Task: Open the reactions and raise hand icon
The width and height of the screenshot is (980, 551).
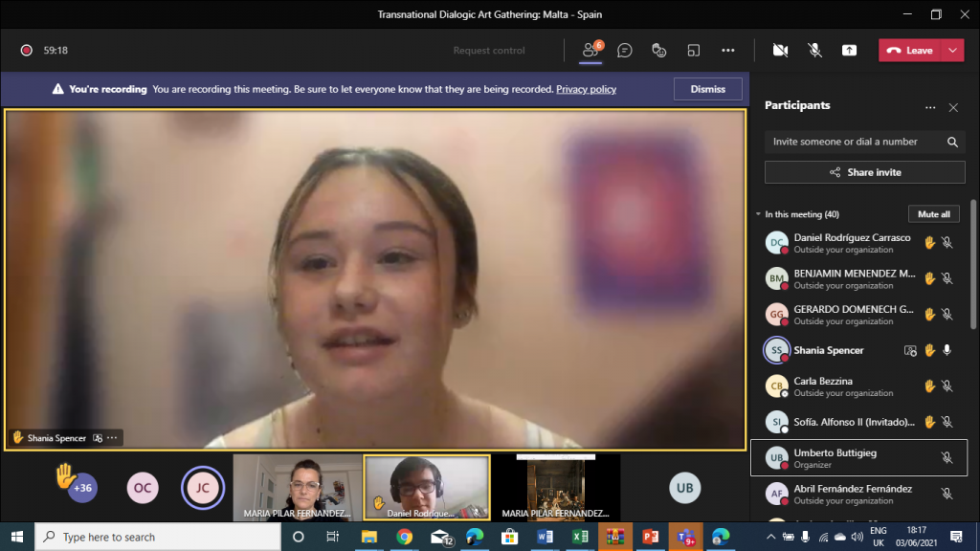Action: (x=658, y=51)
